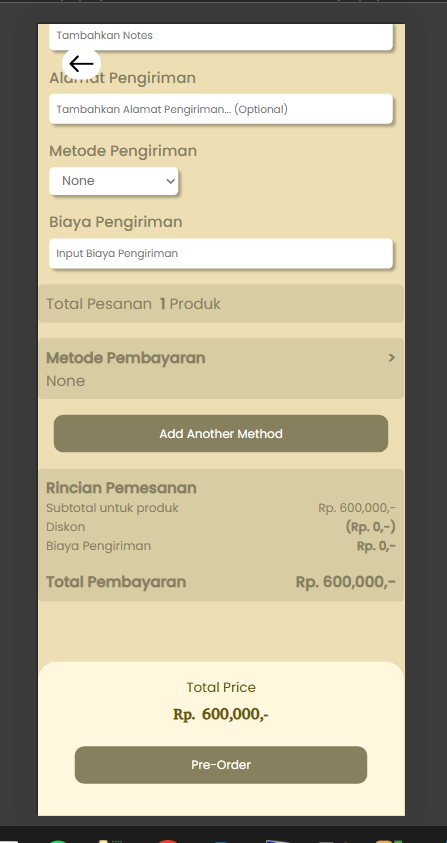Select the Input Biaya Pengiriman field

(221, 253)
